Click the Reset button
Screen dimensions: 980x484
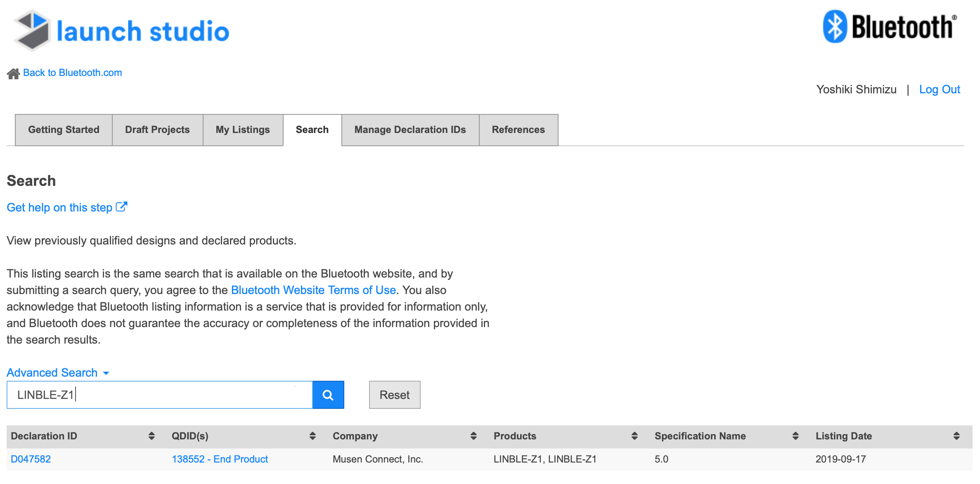395,395
